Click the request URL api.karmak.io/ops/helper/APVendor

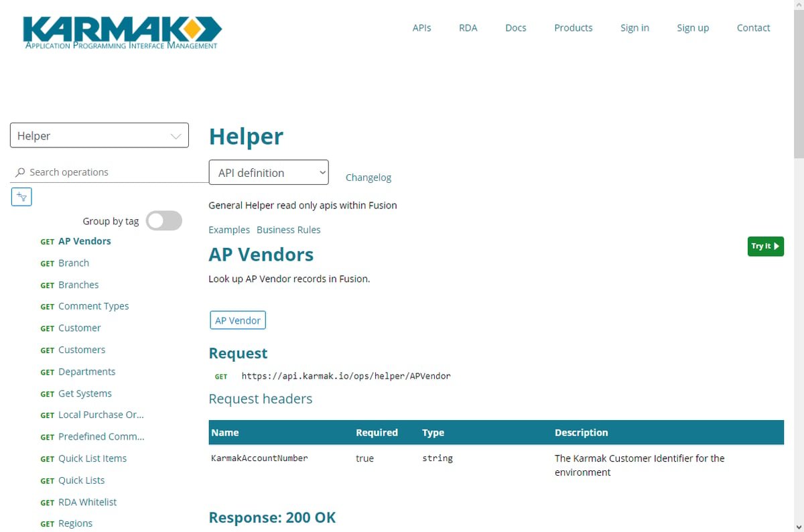(x=346, y=376)
